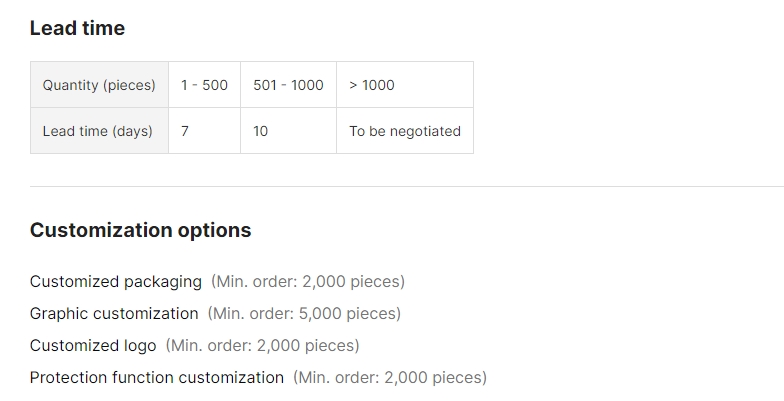Click the 10 days lead time cell
This screenshot has width=784, height=401.
click(288, 130)
